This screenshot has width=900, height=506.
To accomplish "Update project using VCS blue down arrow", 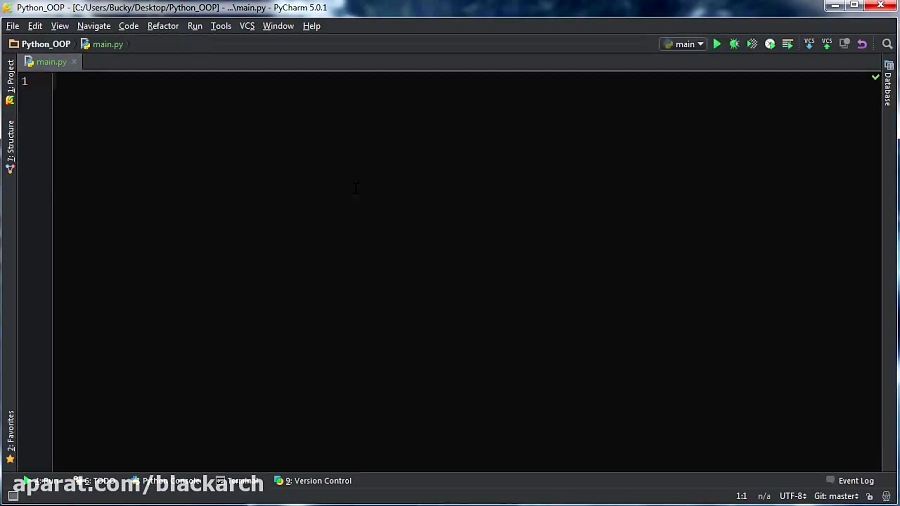I will 809,44.
